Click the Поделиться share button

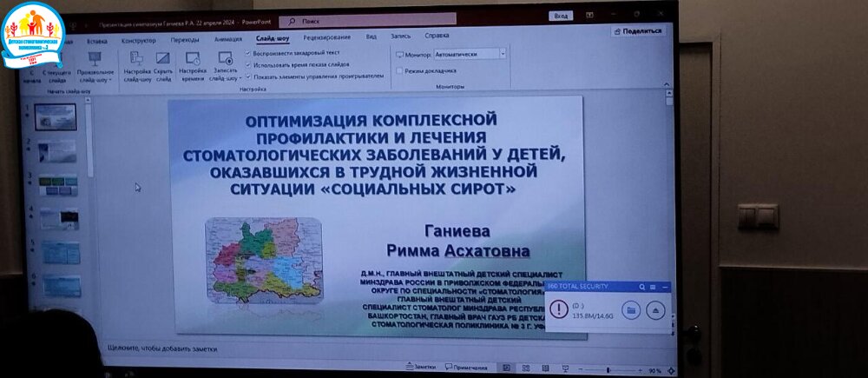point(638,31)
